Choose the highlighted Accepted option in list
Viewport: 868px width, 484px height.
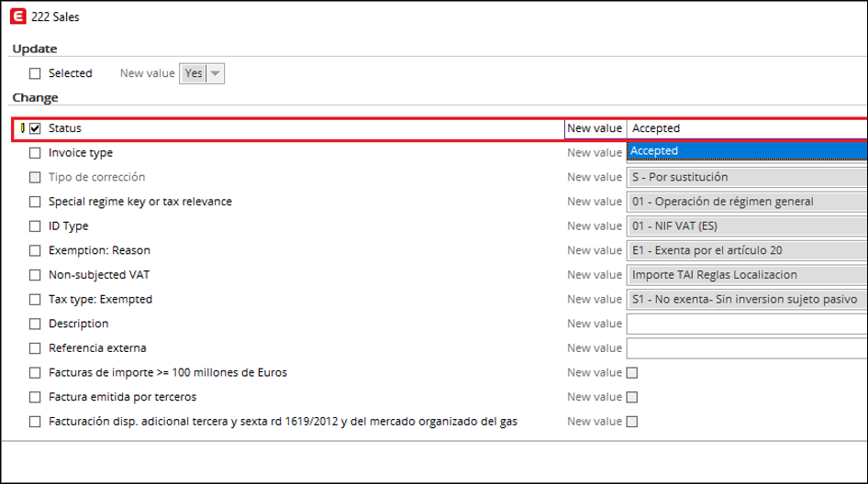tap(745, 151)
